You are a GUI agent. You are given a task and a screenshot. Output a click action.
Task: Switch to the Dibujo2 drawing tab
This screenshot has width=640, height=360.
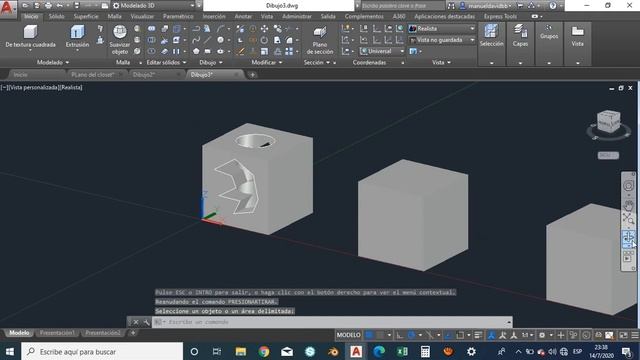[x=144, y=75]
